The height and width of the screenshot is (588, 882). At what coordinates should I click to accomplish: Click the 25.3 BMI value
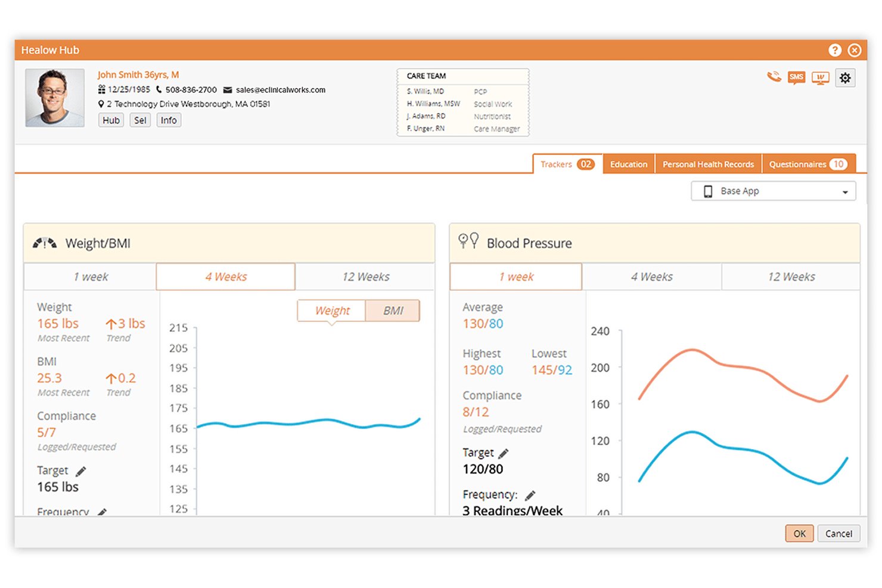click(49, 378)
